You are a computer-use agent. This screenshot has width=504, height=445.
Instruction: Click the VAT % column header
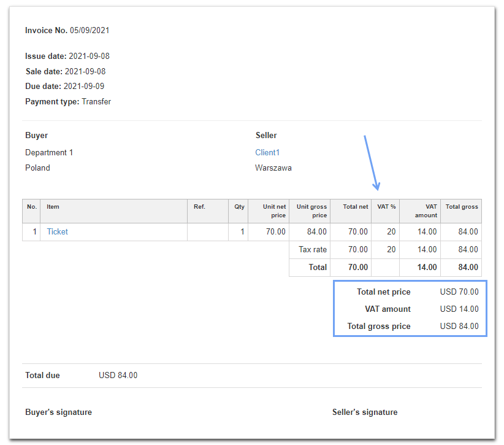pyautogui.click(x=386, y=207)
